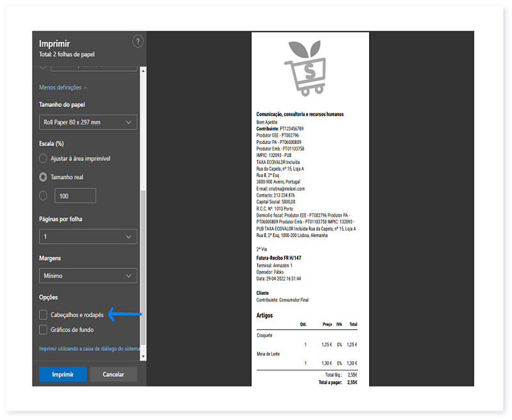Click the settings panel vertical scrollbar thumb
Screen dimensions: 512x420
(143, 268)
